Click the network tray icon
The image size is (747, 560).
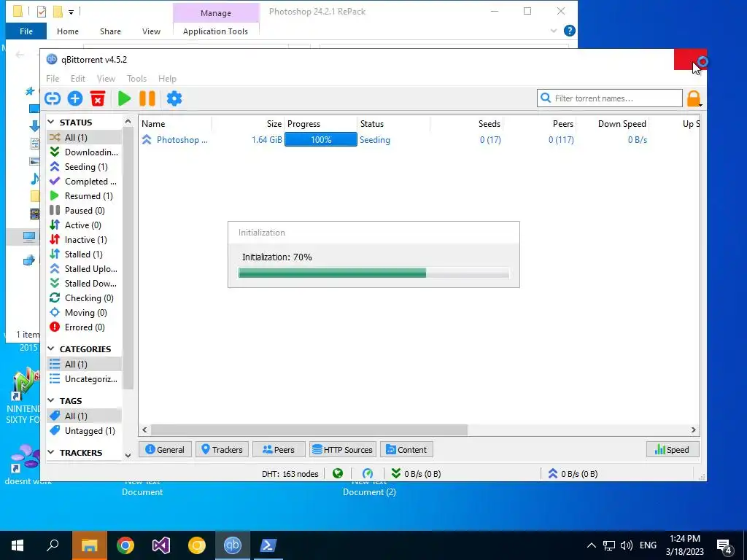pyautogui.click(x=609, y=545)
